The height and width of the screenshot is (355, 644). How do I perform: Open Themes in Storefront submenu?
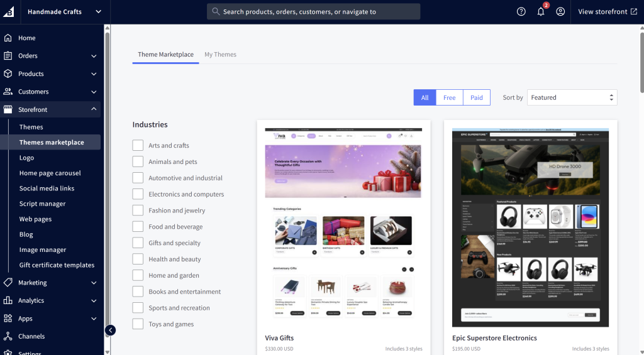pos(31,127)
